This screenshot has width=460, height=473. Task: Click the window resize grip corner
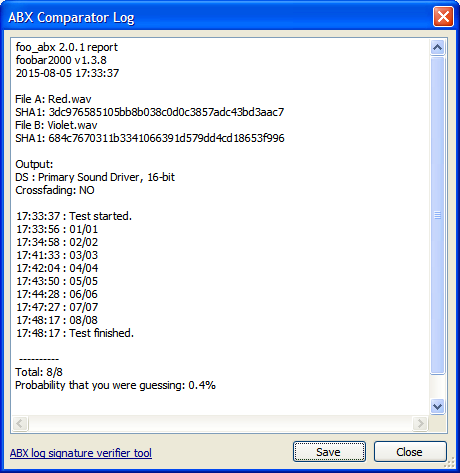450,462
